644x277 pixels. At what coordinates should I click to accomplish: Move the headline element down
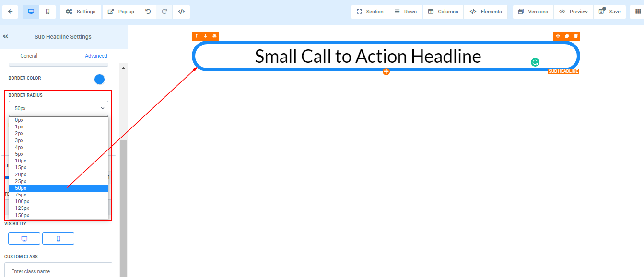205,36
